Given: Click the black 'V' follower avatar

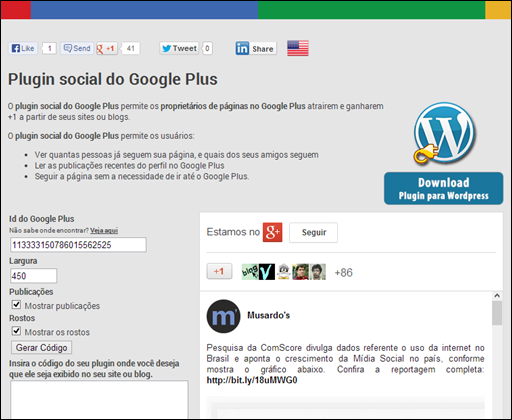Looking at the screenshot, I should click(267, 272).
